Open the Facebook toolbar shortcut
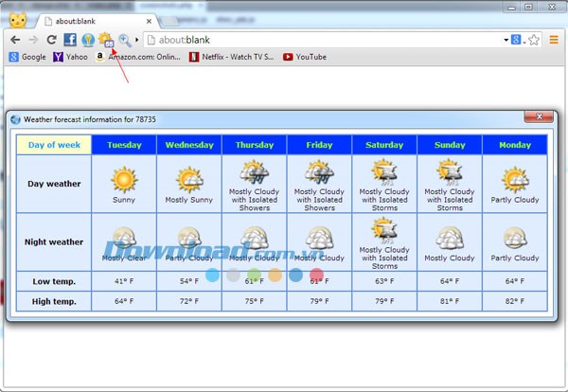The image size is (568, 392). pyautogui.click(x=70, y=40)
